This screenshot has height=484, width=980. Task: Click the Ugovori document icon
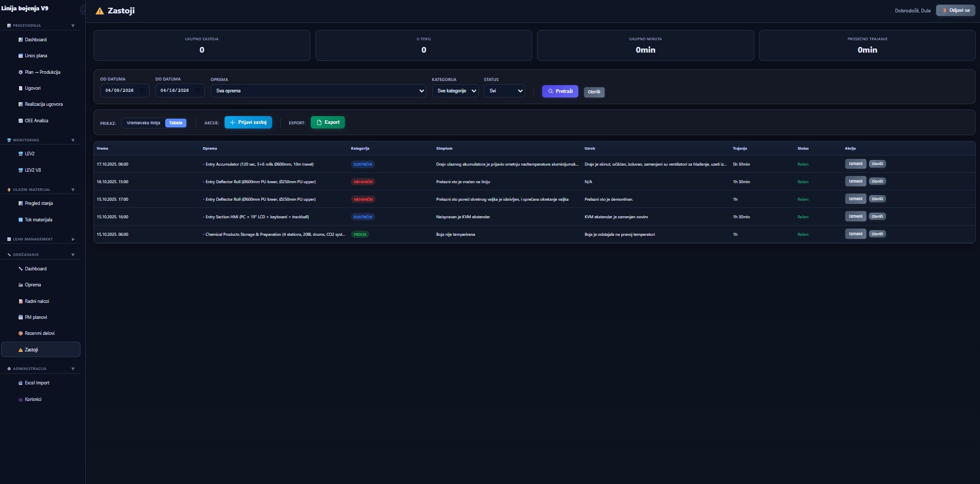(x=21, y=88)
